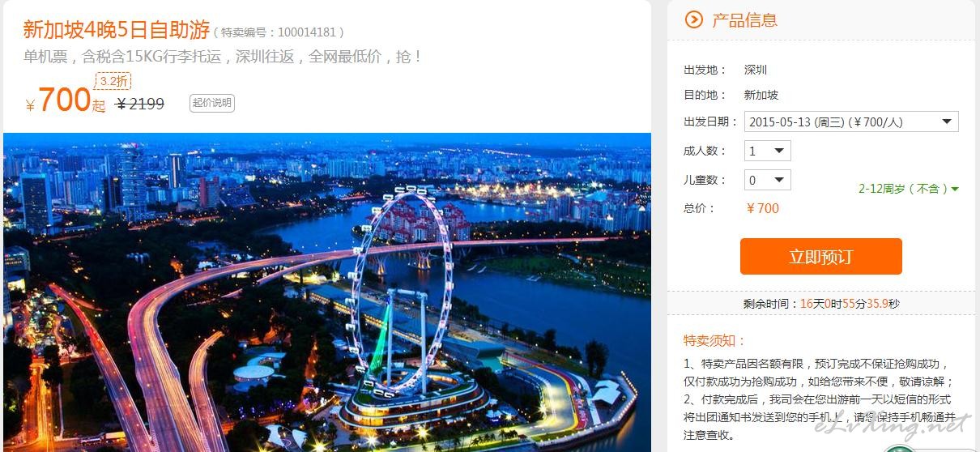The image size is (980, 452).
Task: Click the crossed-out original price ¥2199
Action: click(140, 104)
